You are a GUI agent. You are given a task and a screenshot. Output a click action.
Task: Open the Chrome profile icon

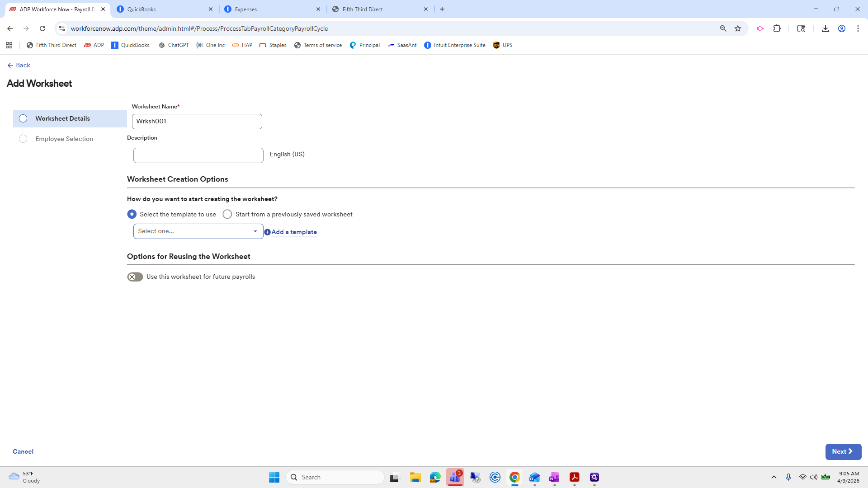[842, 28]
